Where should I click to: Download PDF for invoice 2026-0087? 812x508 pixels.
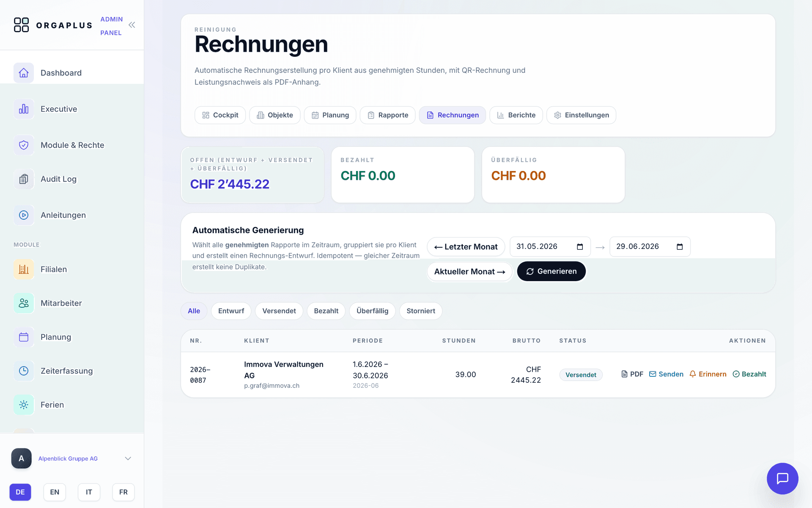point(632,374)
